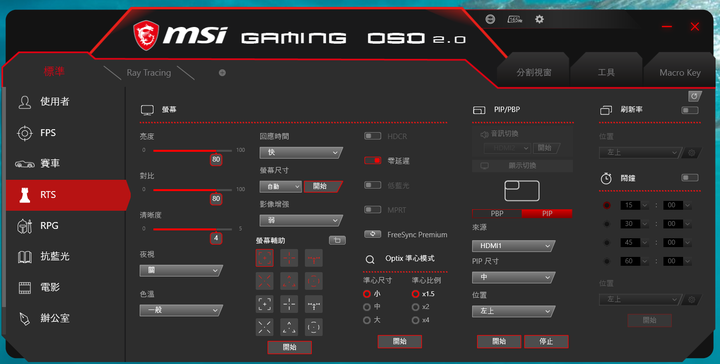This screenshot has width=720, height=364.
Task: Choose the x2 zoom ratio radio
Action: click(x=416, y=307)
